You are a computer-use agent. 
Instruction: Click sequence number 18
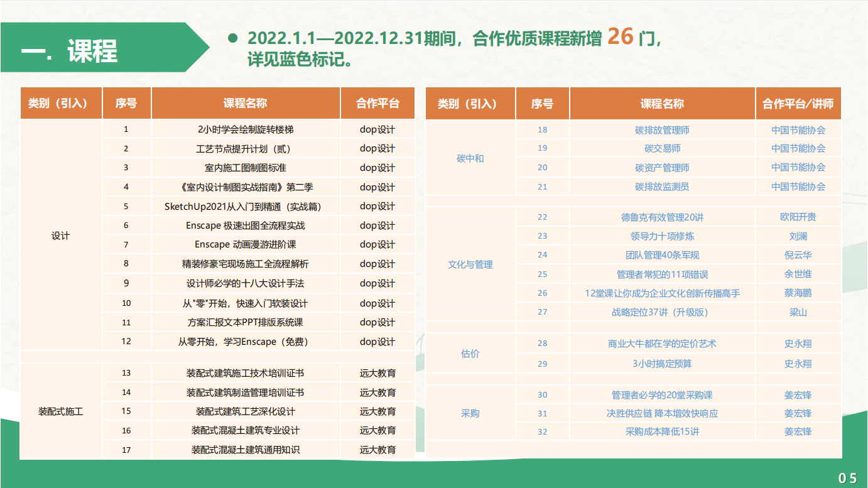click(x=543, y=130)
